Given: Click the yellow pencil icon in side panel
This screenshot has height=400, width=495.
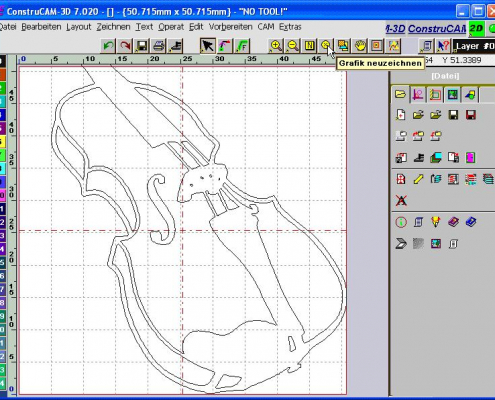Looking at the screenshot, I should (418, 179).
